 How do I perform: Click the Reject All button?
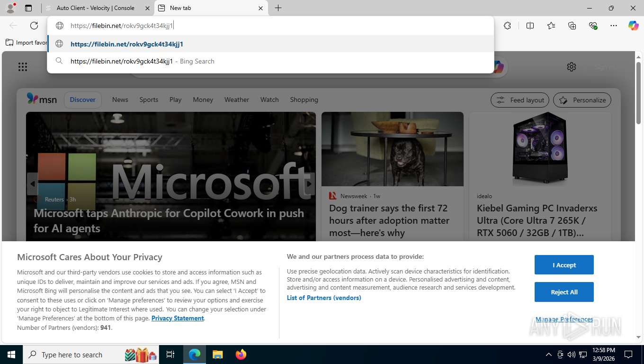(x=564, y=292)
